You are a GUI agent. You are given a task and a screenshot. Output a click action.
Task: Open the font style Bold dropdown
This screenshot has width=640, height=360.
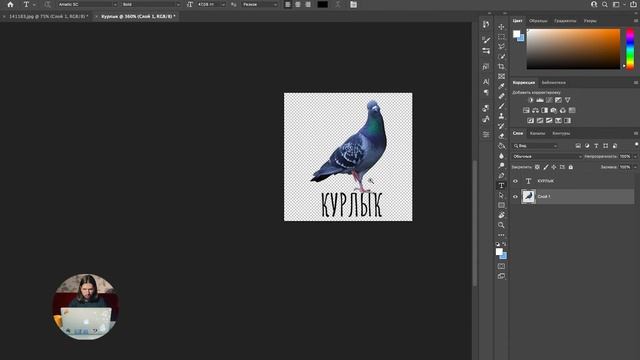[151, 4]
